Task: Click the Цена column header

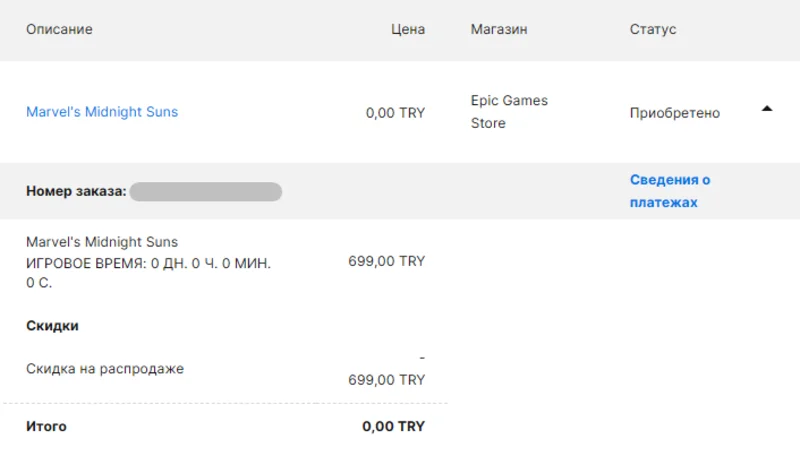Action: (407, 30)
